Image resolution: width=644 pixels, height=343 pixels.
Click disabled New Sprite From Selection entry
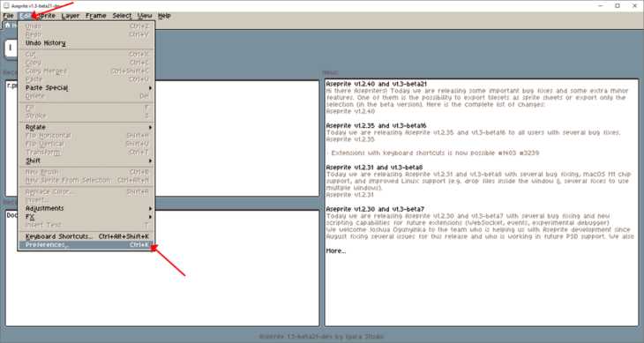86,180
